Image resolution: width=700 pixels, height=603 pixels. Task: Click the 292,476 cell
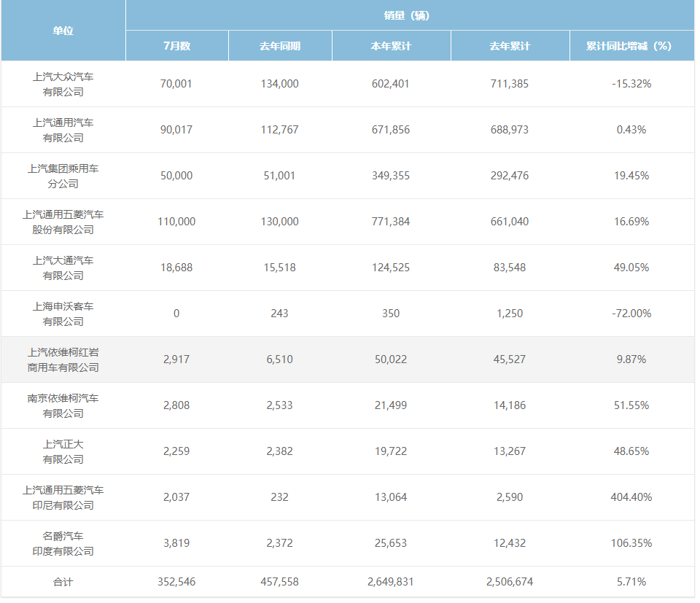coord(510,176)
